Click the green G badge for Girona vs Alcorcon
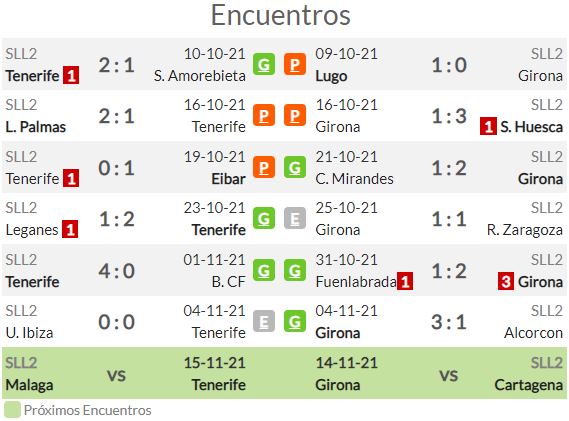This screenshot has width=569, height=421. (295, 322)
